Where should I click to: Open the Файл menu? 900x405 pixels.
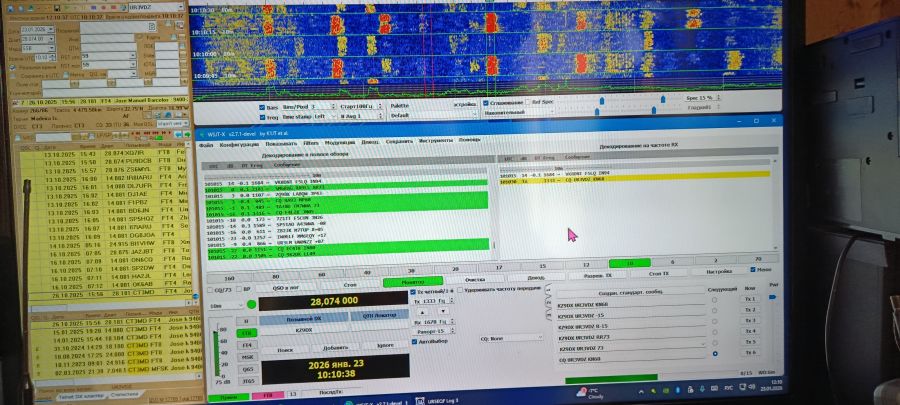[x=206, y=143]
